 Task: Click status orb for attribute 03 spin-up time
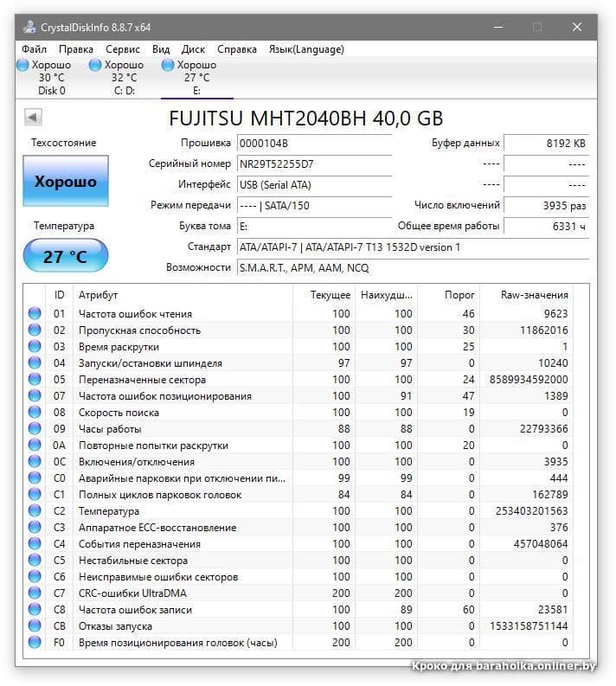[x=35, y=346]
